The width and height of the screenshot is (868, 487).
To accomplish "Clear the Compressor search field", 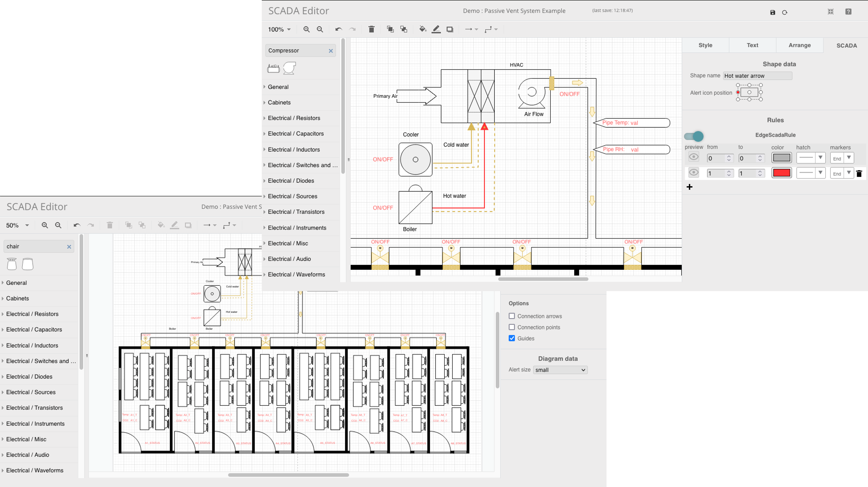I will 331,51.
